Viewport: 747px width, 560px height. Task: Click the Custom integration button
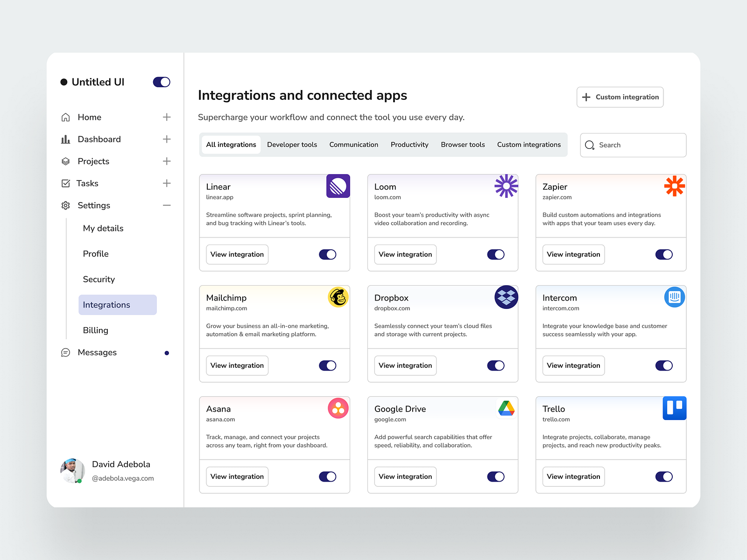(x=620, y=97)
